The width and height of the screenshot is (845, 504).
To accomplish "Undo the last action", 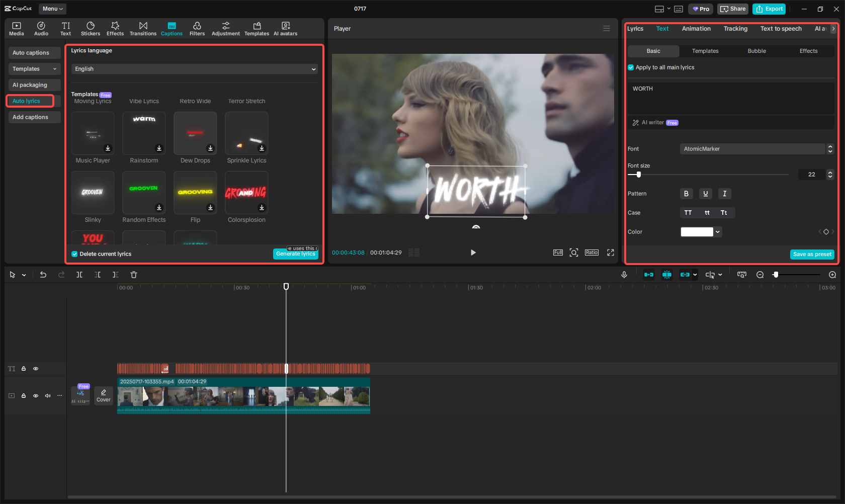I will [43, 275].
